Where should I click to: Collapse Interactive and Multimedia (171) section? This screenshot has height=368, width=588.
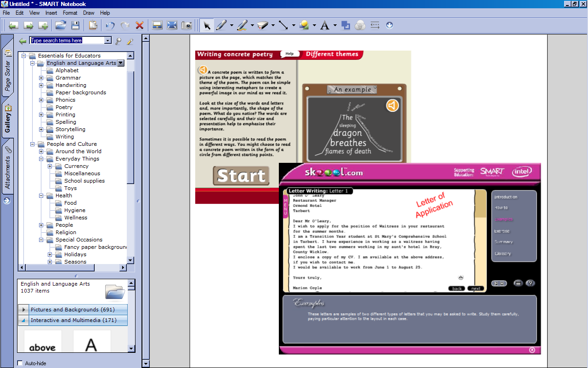[x=24, y=320]
